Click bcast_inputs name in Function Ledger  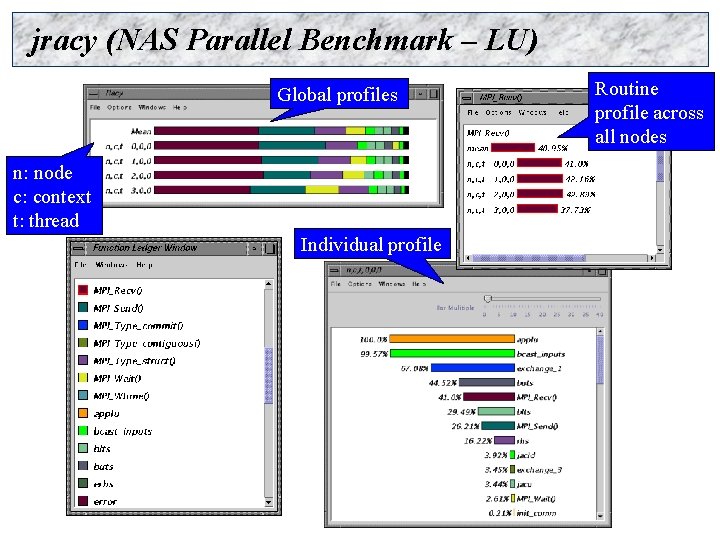coord(123,431)
